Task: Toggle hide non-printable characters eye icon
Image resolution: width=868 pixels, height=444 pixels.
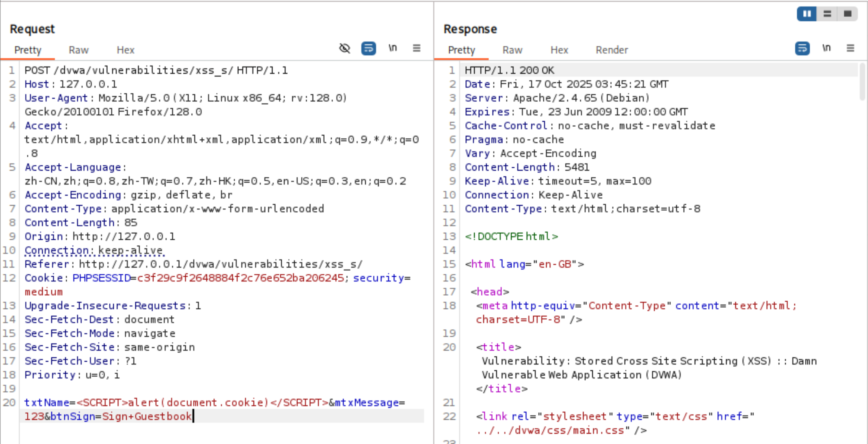Action: point(344,48)
